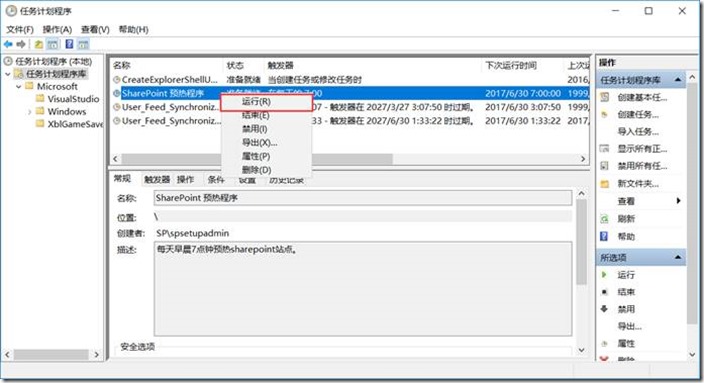Click the 显示所有正在运行 icon

[605, 149]
